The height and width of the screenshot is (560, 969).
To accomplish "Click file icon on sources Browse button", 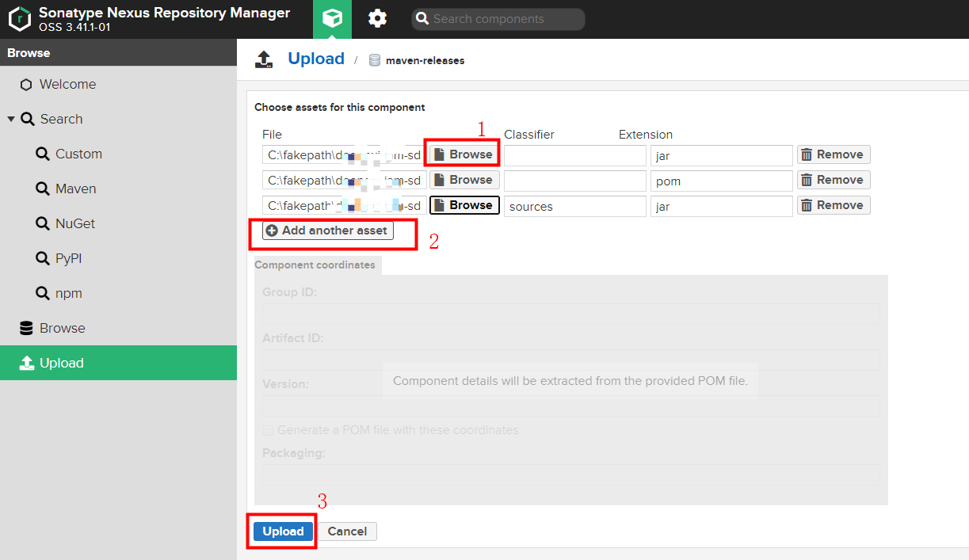I will pyautogui.click(x=440, y=205).
